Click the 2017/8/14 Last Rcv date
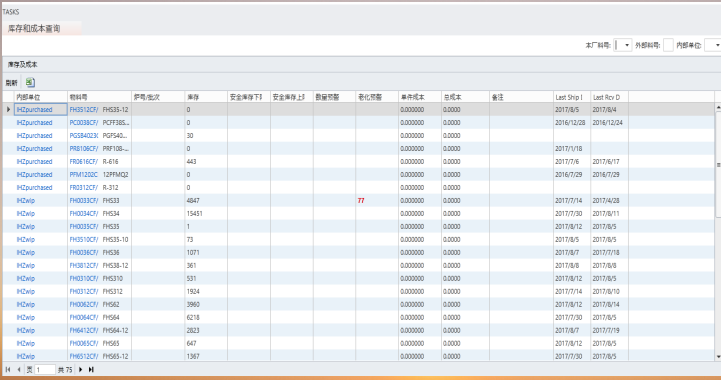Viewport: 721px width, 380px height. point(606,304)
